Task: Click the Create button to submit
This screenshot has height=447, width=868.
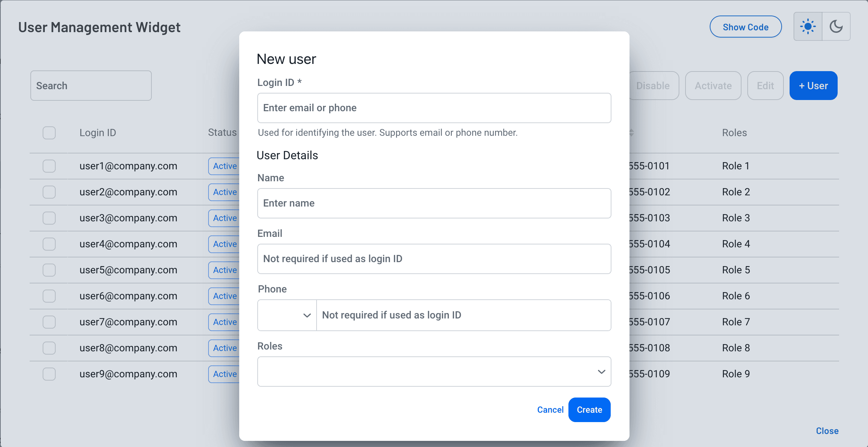Action: tap(589, 409)
